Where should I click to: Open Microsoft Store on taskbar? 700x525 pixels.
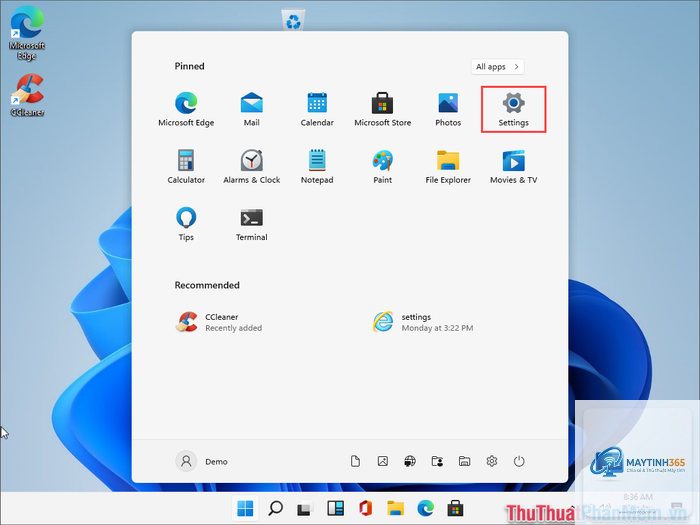click(455, 508)
